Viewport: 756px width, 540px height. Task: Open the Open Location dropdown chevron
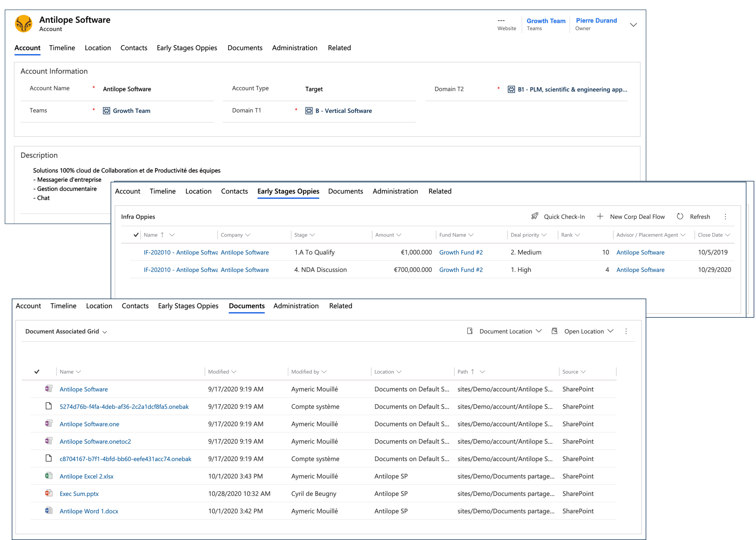click(611, 331)
